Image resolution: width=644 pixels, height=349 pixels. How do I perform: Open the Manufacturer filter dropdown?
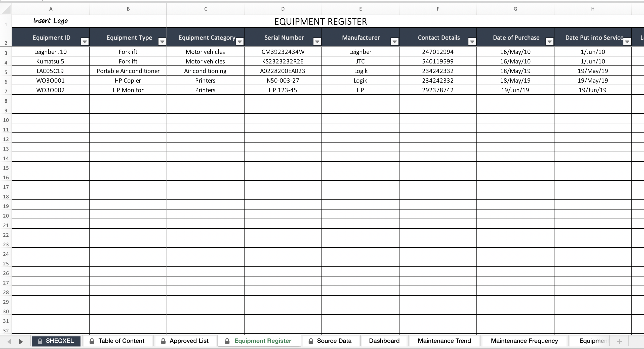(x=395, y=42)
